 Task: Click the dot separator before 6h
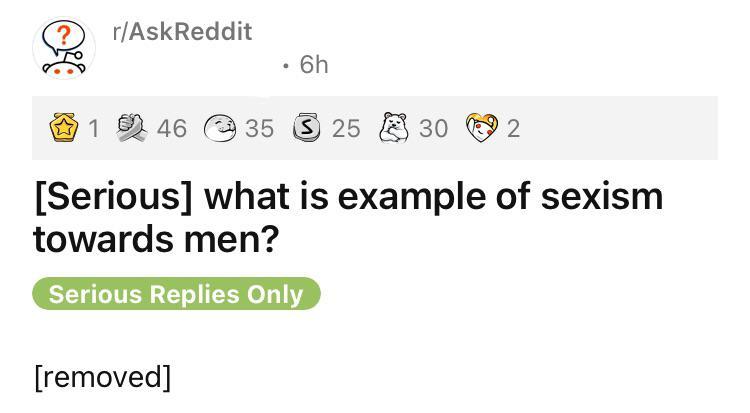[287, 66]
